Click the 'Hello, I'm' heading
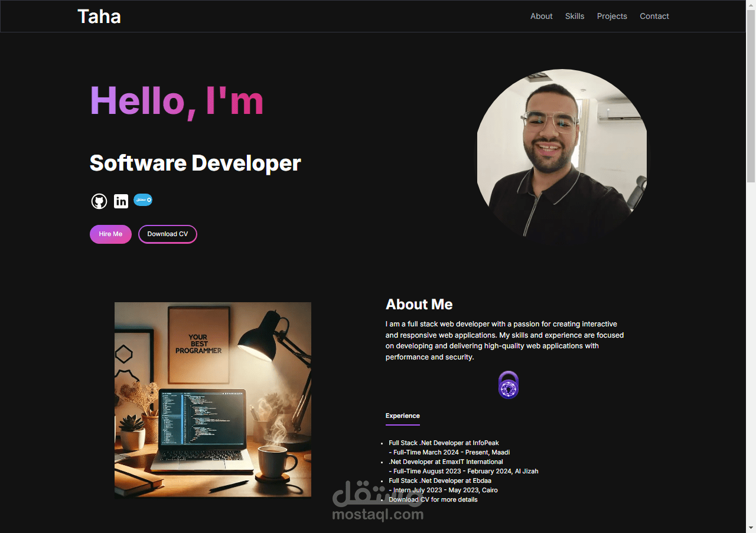This screenshot has height=533, width=756. [177, 100]
